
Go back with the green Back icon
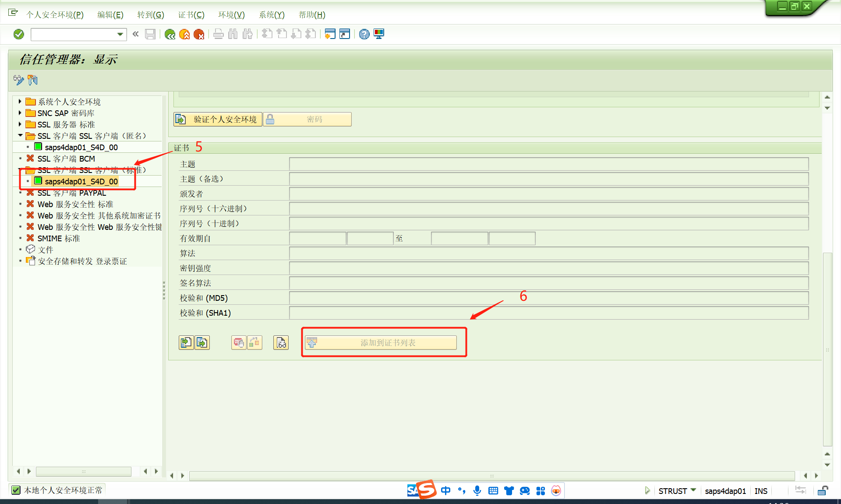pyautogui.click(x=170, y=34)
